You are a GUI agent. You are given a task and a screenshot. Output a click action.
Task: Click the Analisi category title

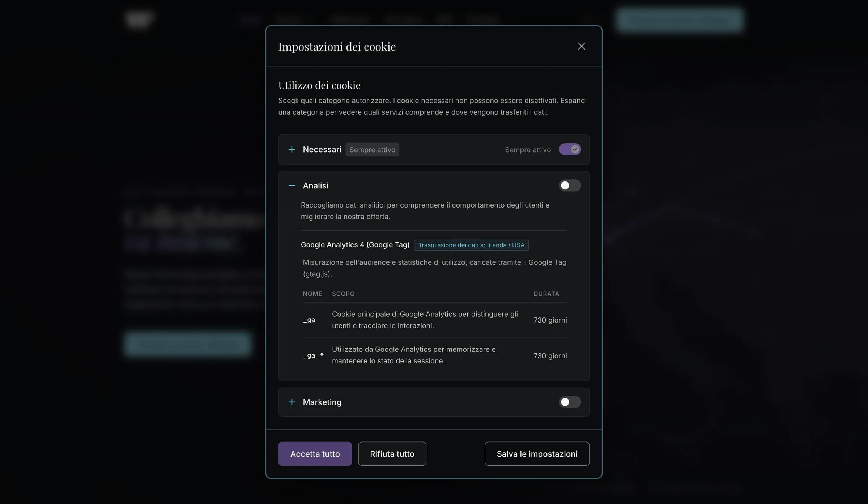(x=315, y=185)
